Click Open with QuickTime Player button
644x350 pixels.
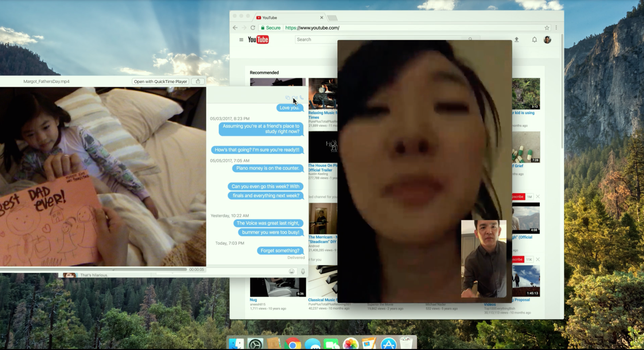coord(160,81)
